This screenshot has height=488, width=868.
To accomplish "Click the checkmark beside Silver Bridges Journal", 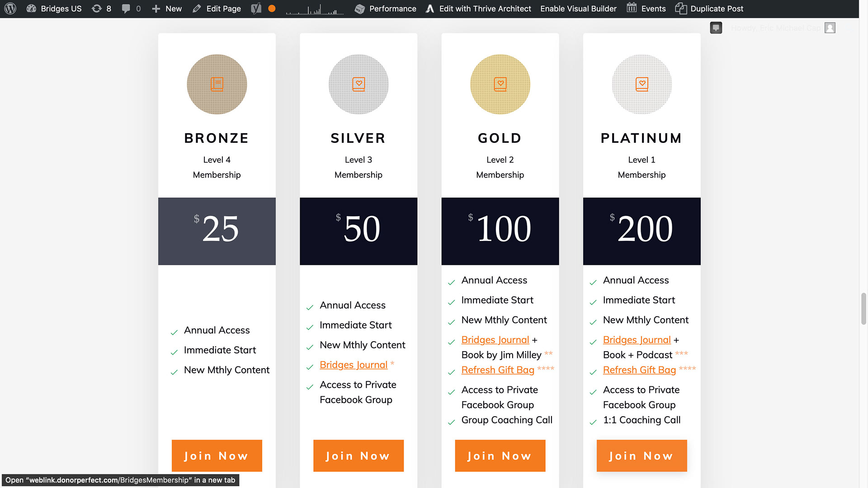I will click(x=310, y=367).
